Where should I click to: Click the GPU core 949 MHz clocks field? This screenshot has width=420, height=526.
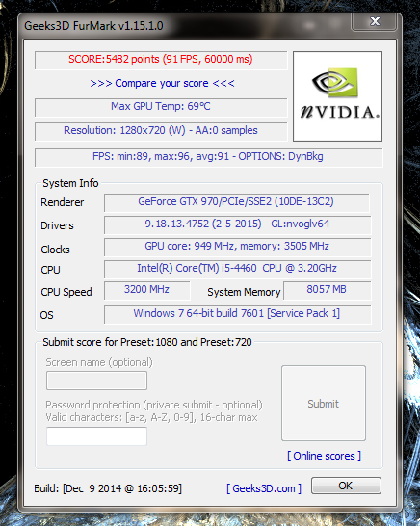[238, 247]
